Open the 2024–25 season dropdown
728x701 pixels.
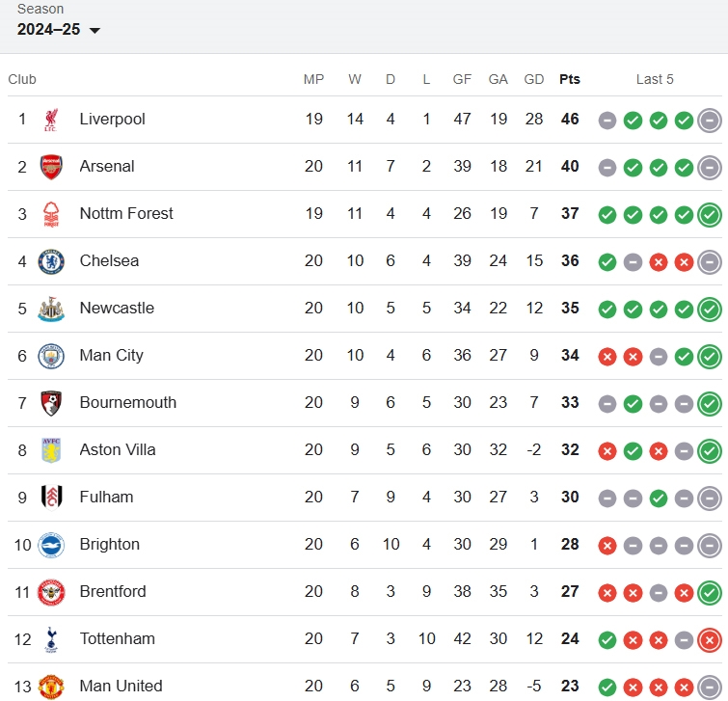pyautogui.click(x=58, y=30)
